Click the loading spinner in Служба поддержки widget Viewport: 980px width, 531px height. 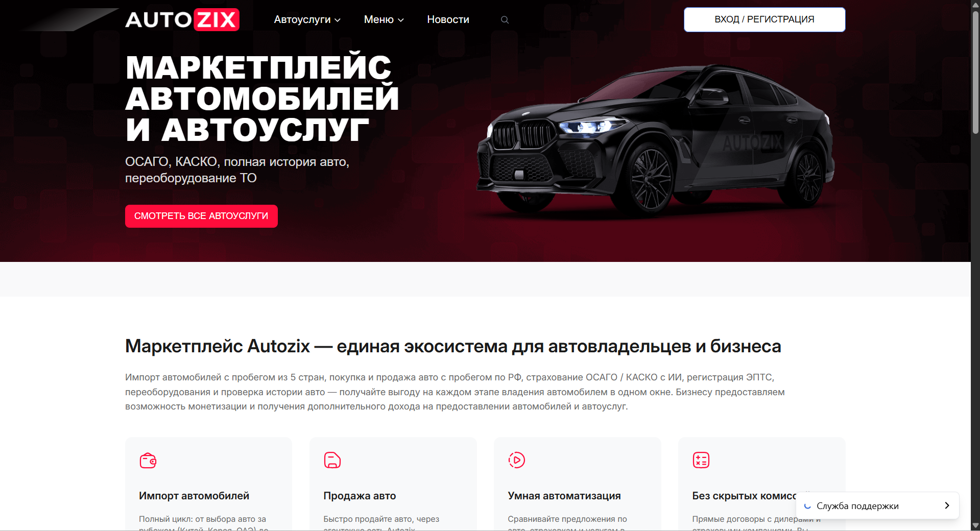pyautogui.click(x=807, y=506)
